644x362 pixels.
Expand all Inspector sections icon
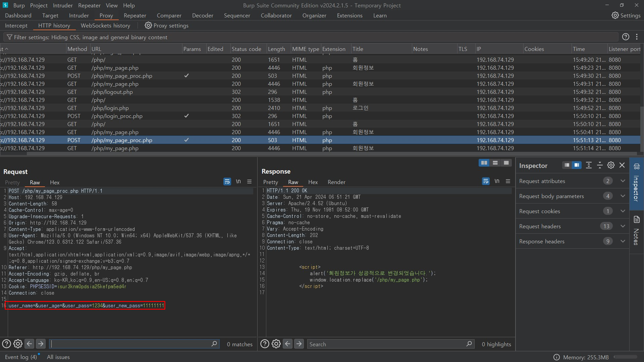pos(589,165)
